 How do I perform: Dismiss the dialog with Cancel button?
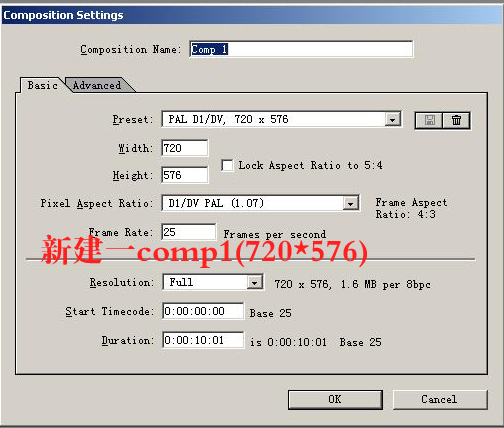(440, 399)
